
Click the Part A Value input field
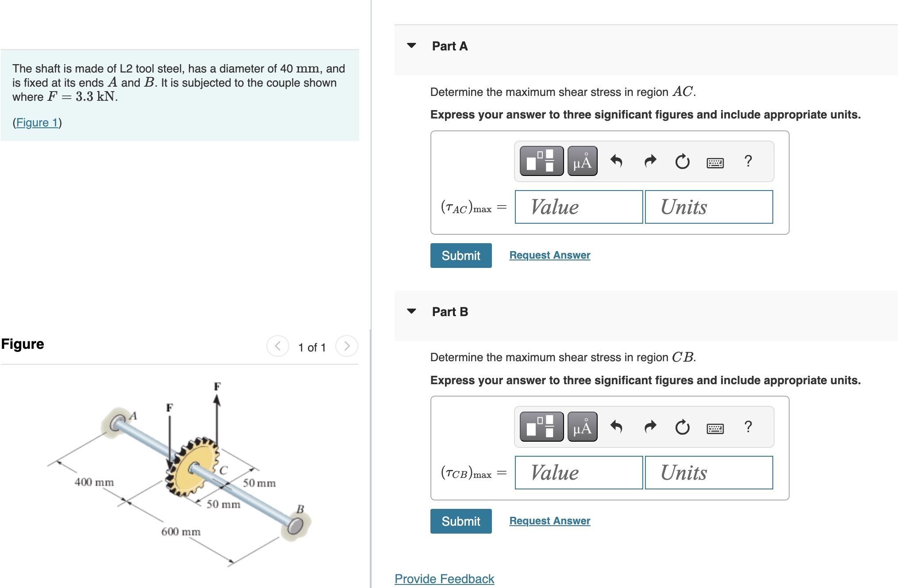[x=579, y=207]
